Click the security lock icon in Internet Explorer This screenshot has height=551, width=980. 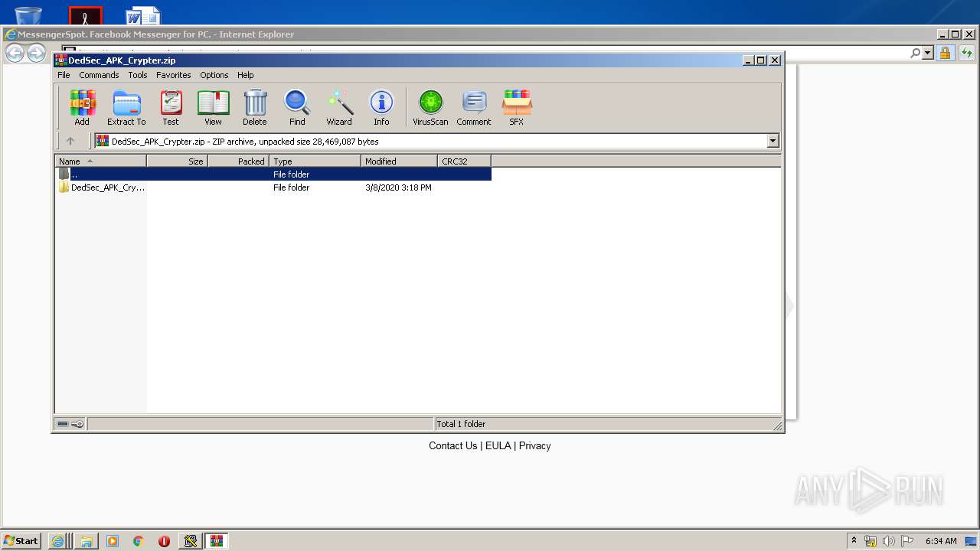[x=945, y=53]
